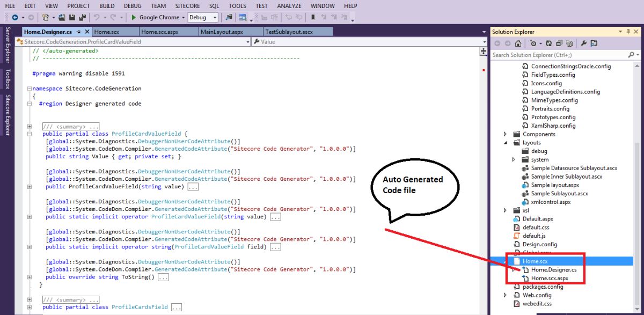The image size is (644, 315).
Task: Click the New Project toolbar icon
Action: 46,18
